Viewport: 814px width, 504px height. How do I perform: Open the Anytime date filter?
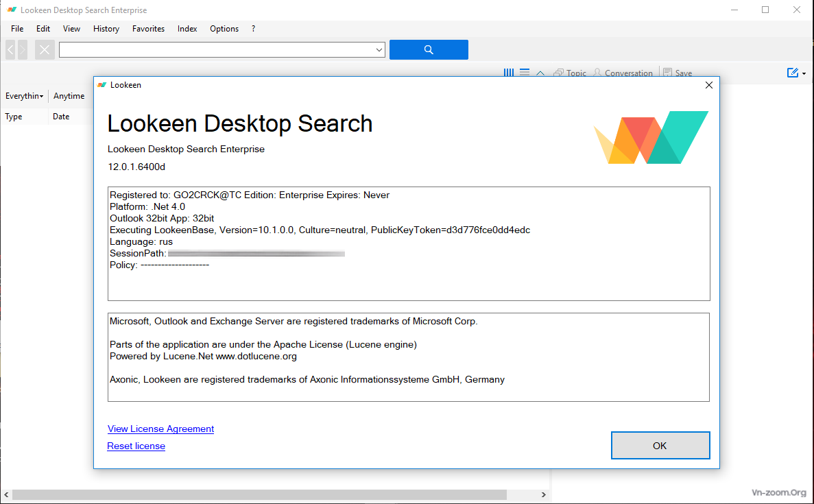[x=69, y=96]
